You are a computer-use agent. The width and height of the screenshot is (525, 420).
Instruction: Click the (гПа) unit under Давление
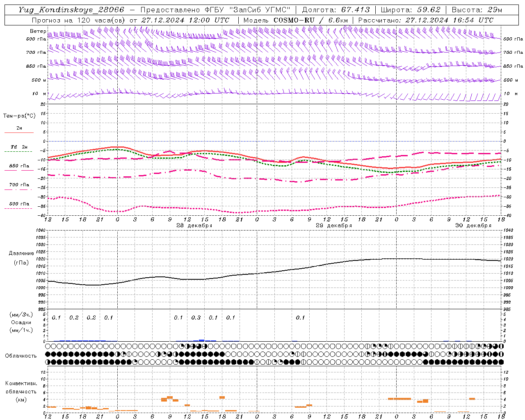tap(21, 263)
